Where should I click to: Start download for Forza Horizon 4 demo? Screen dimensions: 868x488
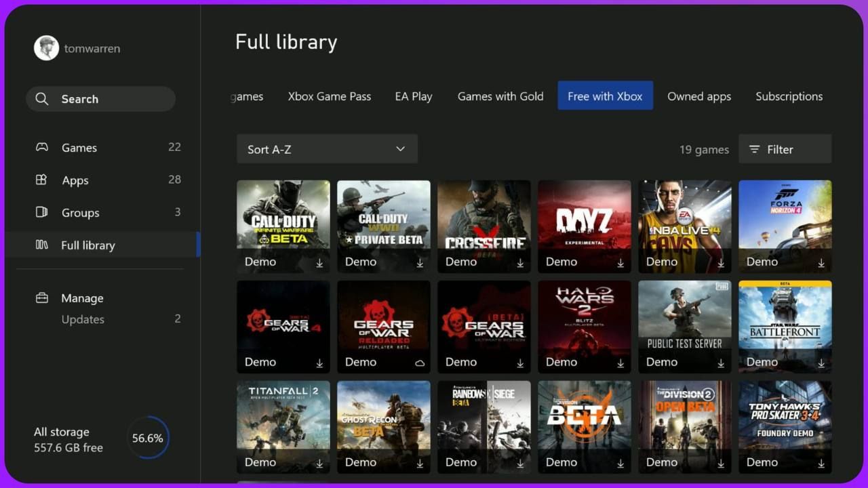(x=820, y=264)
